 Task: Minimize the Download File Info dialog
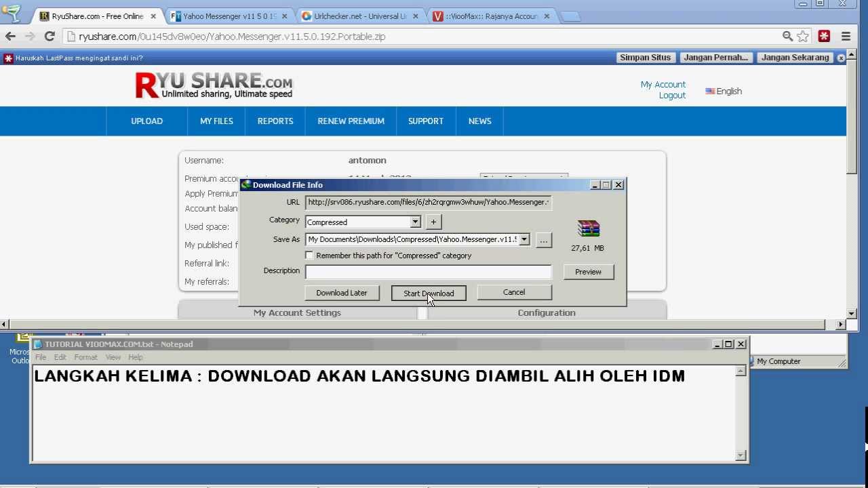[595, 184]
